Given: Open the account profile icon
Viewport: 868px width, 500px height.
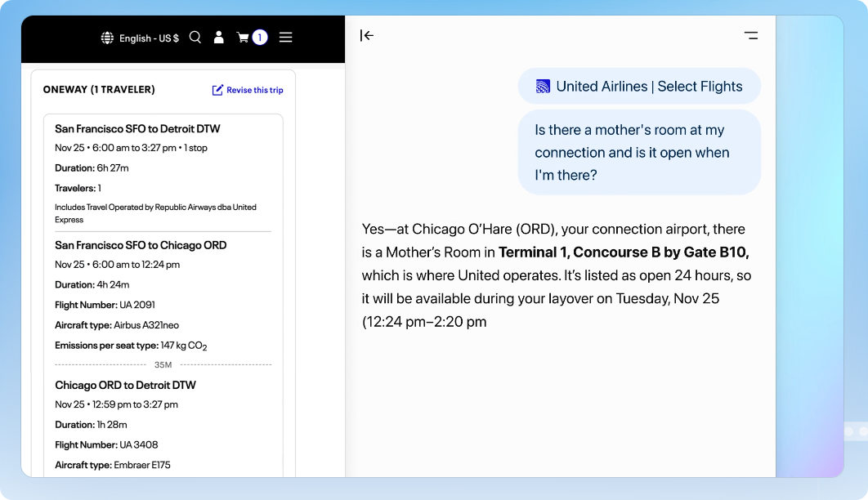Looking at the screenshot, I should click(x=218, y=37).
